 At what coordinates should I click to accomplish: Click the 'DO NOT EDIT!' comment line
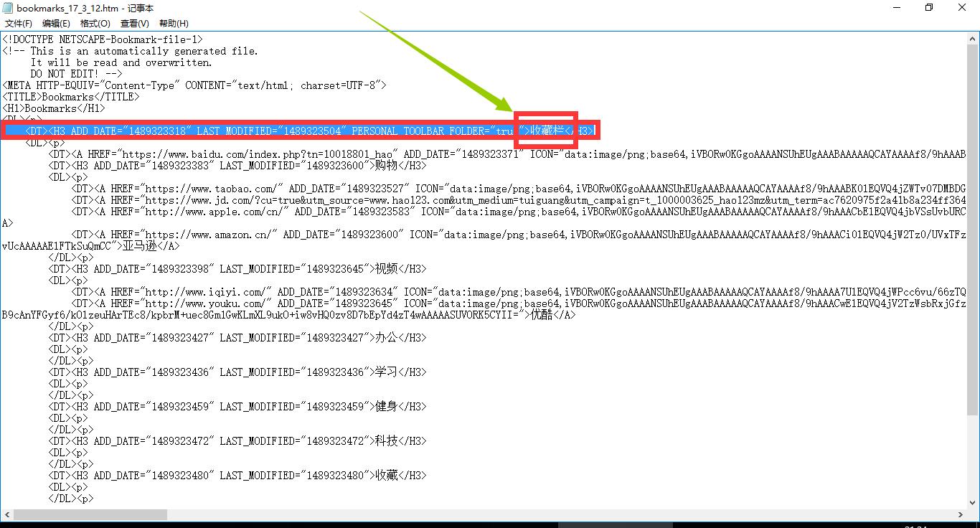[x=77, y=74]
